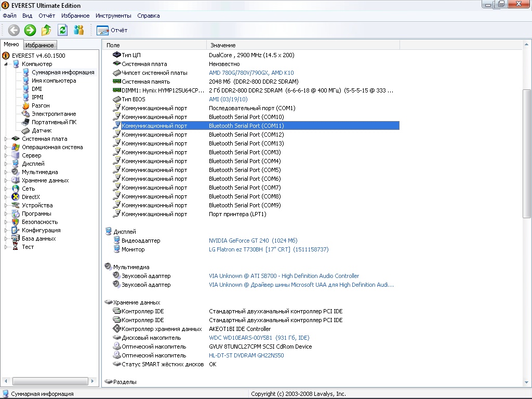Click the Электропитание icon in tree

[x=26, y=114]
